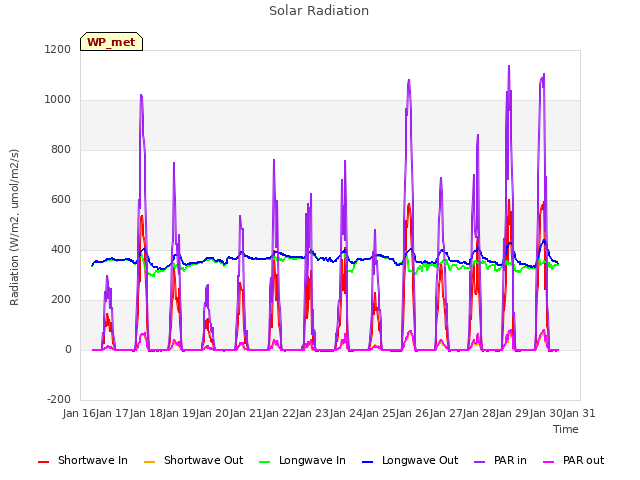Click the 0 y-axis tick label
This screenshot has height=480, width=640.
(x=68, y=350)
